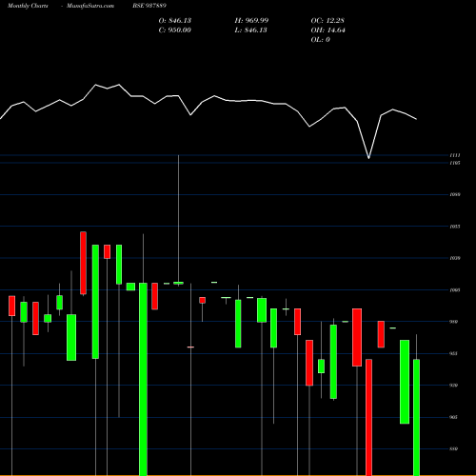476x476 pixels.
Task: Select the "OC: 12.28" reading
Action: click(327, 21)
